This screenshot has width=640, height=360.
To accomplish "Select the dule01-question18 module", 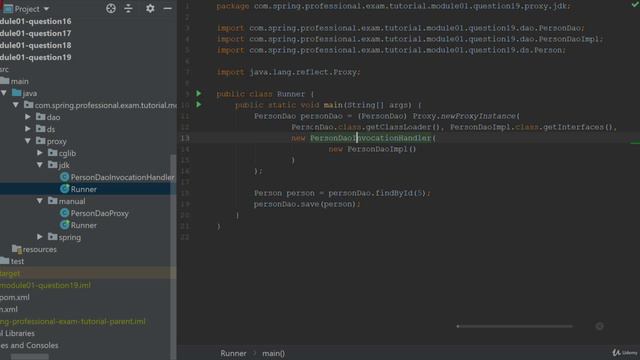I will pos(36,45).
